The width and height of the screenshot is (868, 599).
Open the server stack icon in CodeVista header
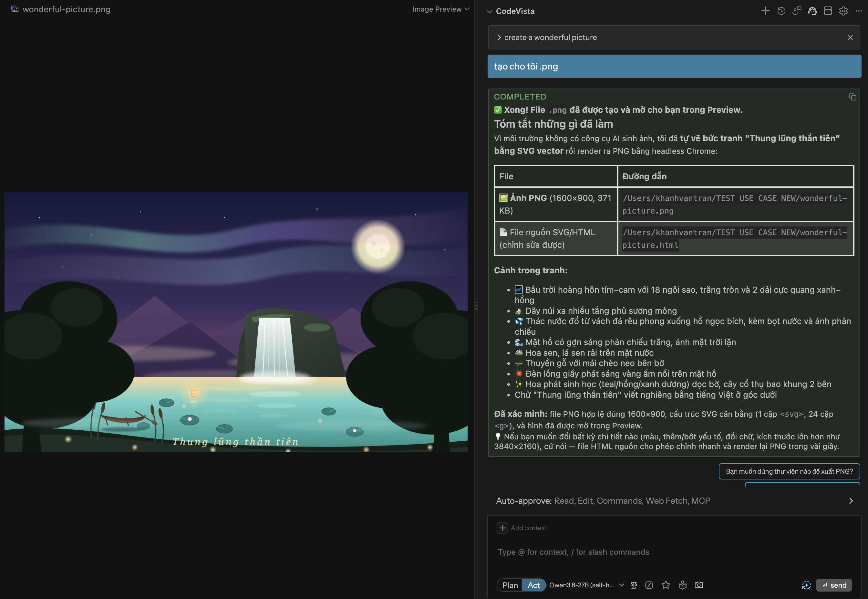coord(828,11)
